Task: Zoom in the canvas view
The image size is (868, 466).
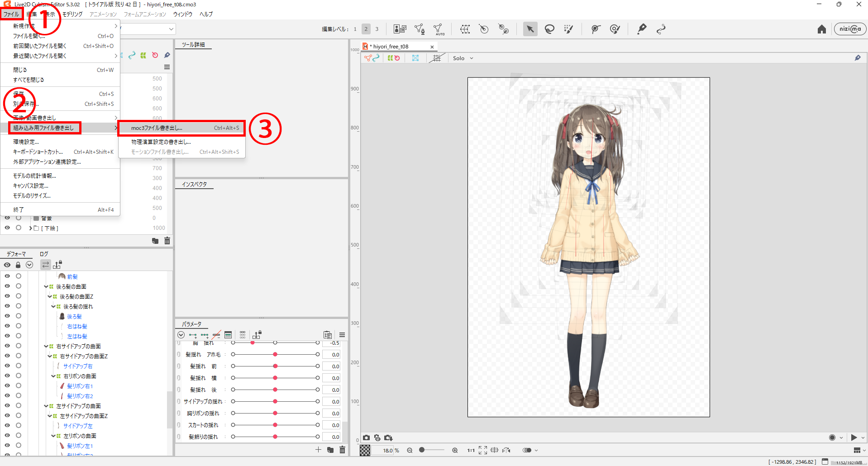Action: pos(455,450)
